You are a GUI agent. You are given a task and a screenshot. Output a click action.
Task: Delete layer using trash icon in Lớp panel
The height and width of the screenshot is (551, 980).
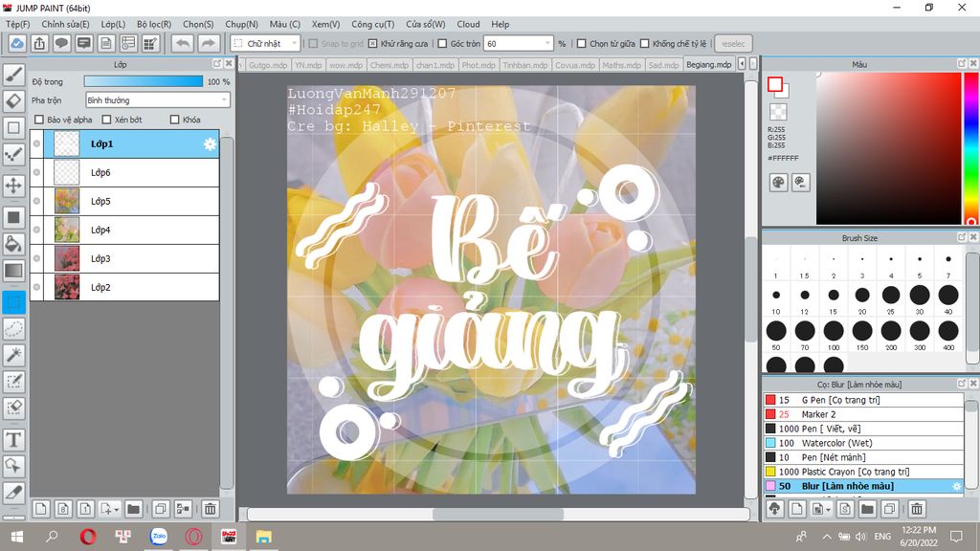click(210, 509)
